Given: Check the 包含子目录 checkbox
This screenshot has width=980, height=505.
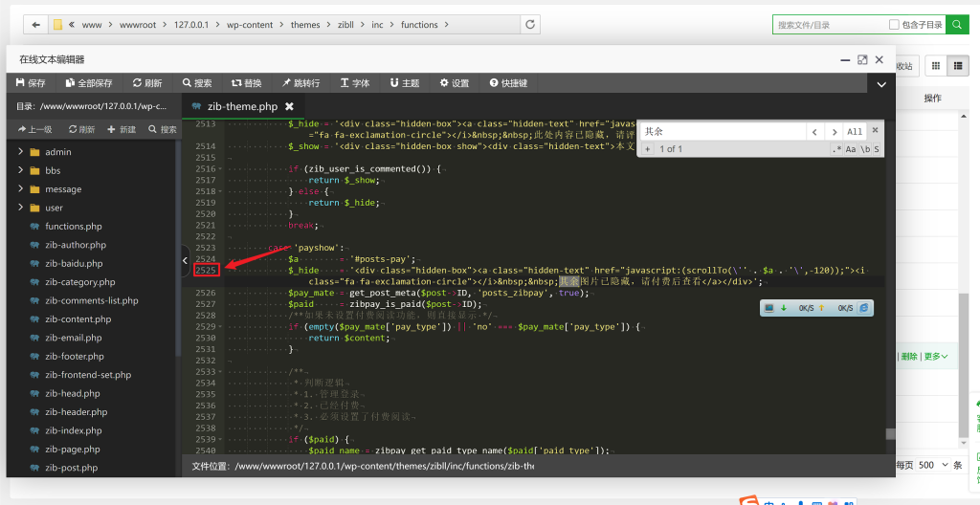Looking at the screenshot, I should coord(894,25).
